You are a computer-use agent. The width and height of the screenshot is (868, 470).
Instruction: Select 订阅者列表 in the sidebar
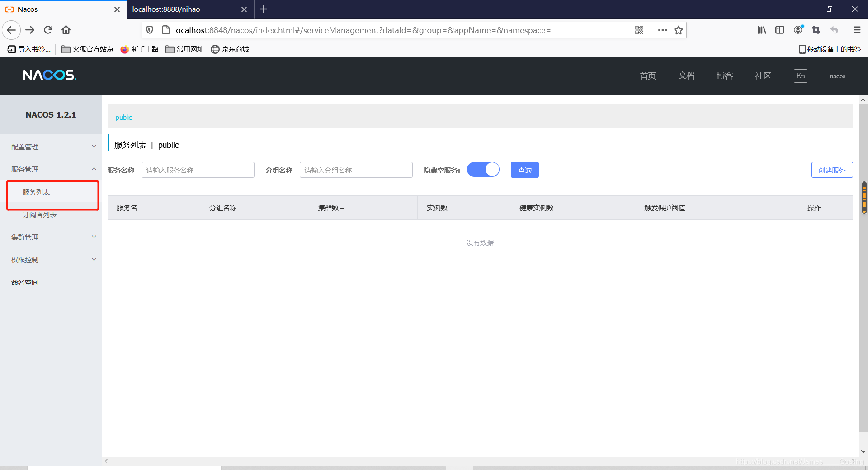pyautogui.click(x=40, y=214)
